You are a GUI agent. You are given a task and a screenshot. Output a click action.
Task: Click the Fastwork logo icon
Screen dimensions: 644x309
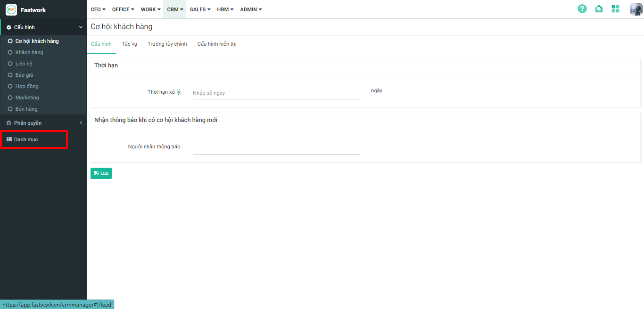(x=11, y=9)
